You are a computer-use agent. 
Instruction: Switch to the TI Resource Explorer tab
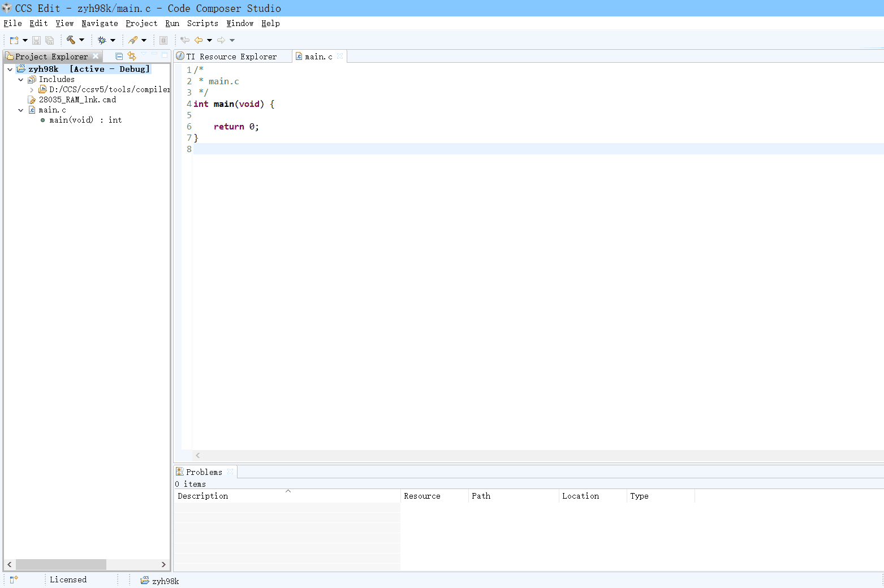pyautogui.click(x=231, y=57)
